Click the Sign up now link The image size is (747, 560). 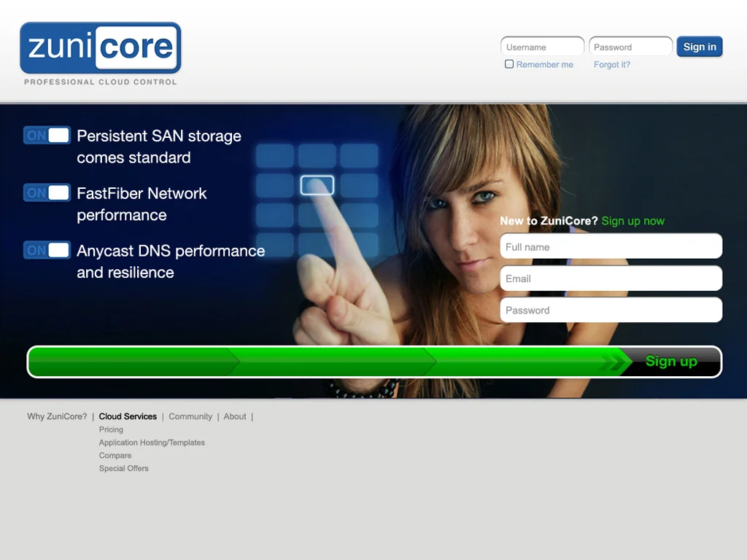tap(632, 221)
